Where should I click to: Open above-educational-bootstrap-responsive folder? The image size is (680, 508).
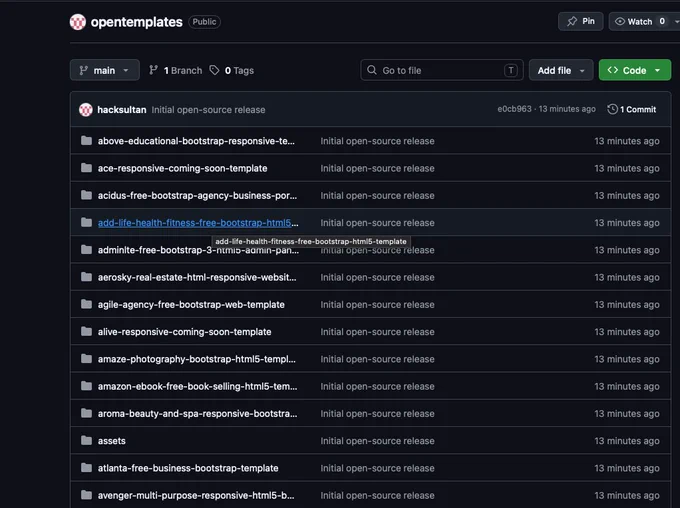pos(196,141)
